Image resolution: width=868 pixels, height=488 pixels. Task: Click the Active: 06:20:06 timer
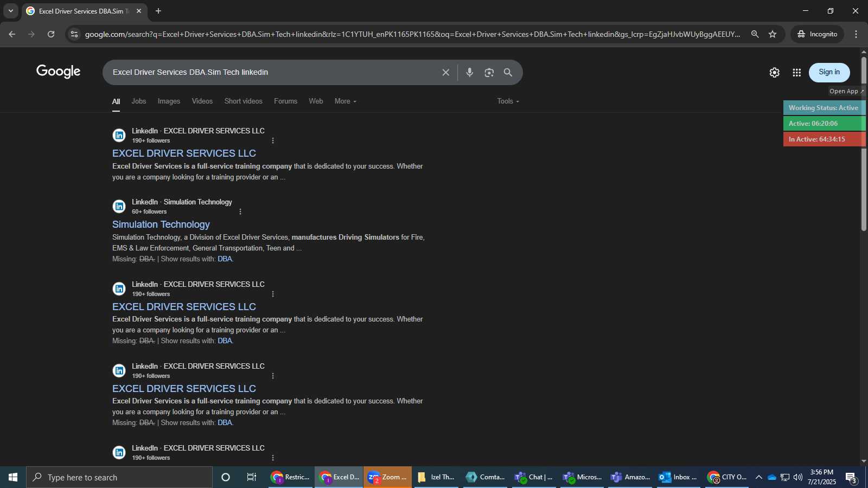(824, 124)
